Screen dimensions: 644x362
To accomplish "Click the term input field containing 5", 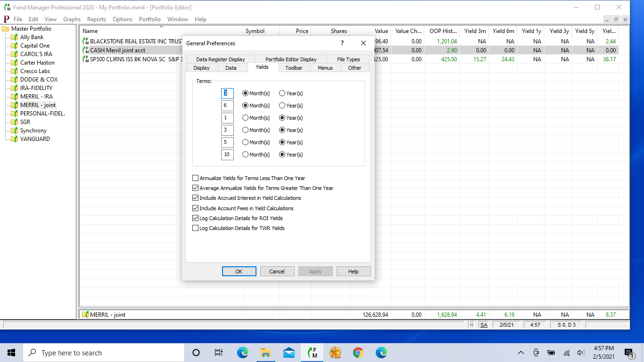I will [227, 142].
